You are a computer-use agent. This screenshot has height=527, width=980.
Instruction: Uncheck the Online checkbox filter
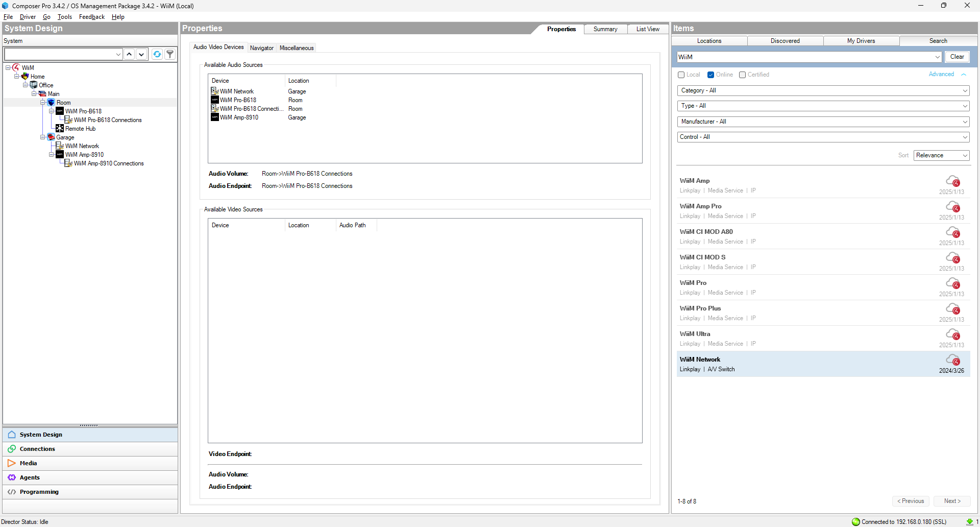(710, 75)
